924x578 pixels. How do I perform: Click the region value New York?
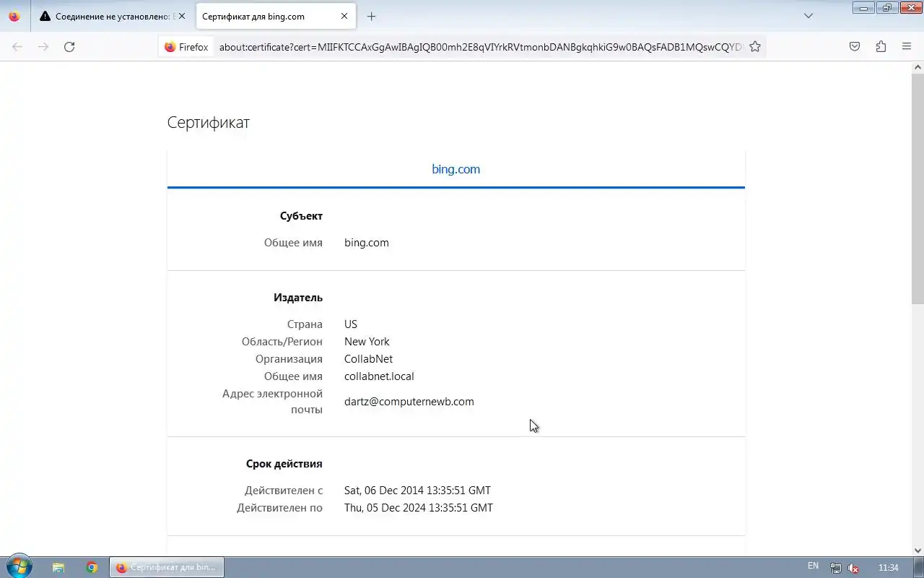click(367, 342)
